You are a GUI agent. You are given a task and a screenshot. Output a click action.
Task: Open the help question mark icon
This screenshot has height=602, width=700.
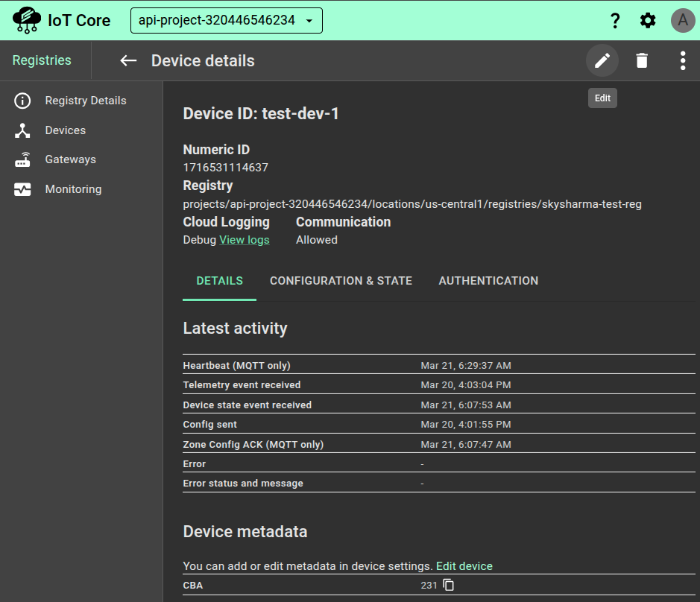[x=615, y=21]
